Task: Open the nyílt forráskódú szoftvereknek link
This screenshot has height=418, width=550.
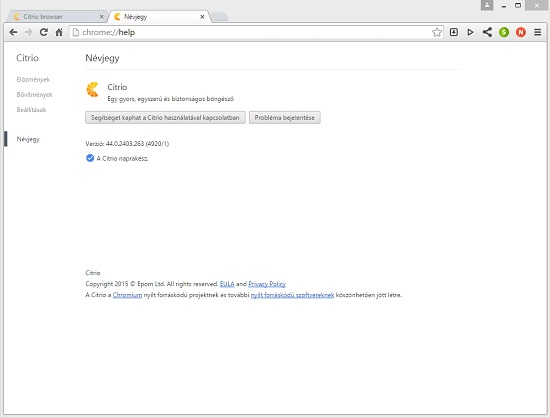Action: [x=292, y=295]
